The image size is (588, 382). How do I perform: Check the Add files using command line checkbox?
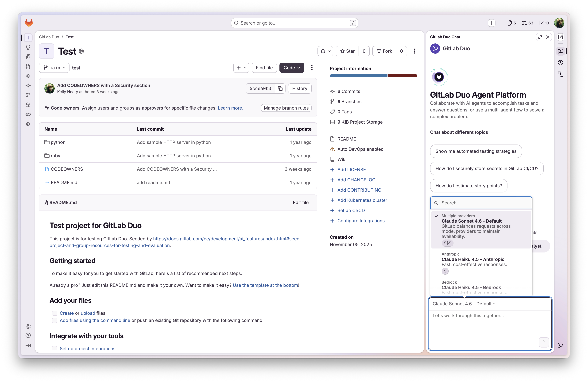pyautogui.click(x=55, y=320)
